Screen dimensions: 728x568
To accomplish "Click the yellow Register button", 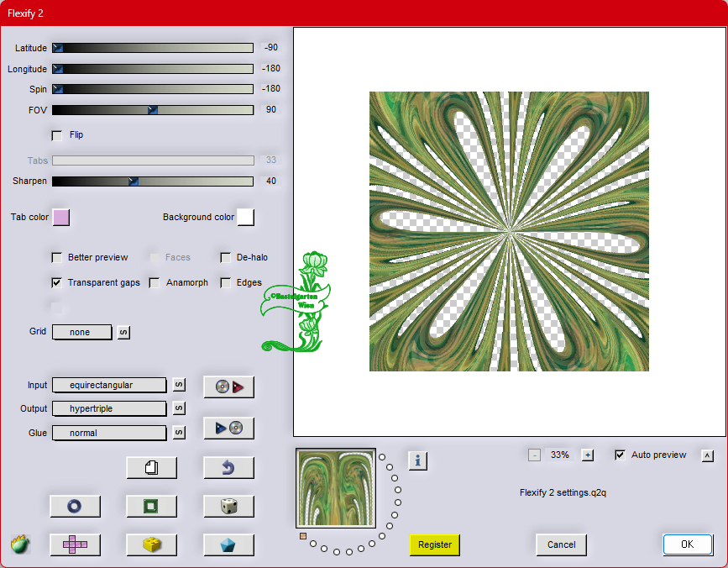I will tap(435, 544).
